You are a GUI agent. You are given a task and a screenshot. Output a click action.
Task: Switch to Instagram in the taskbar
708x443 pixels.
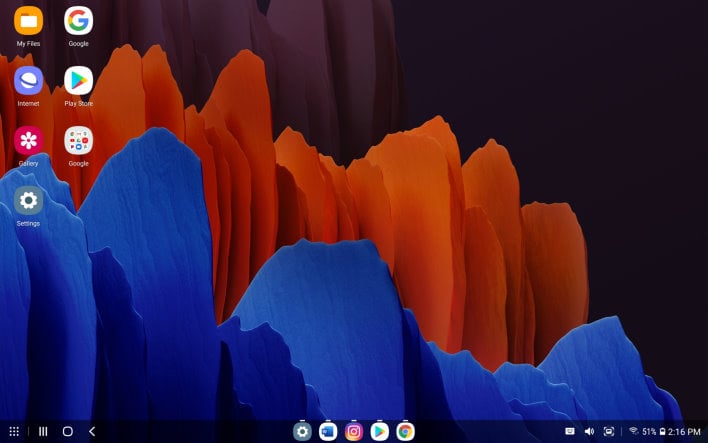pyautogui.click(x=354, y=431)
